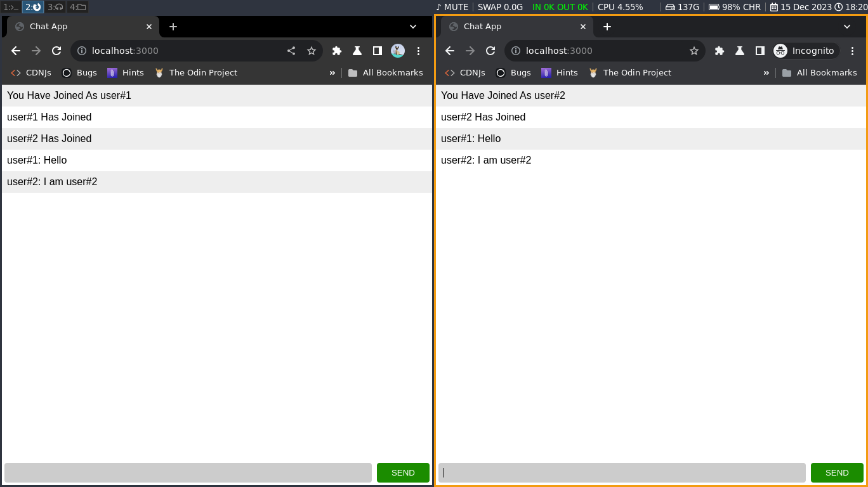Click the reload icon in left browser window

pos(56,51)
